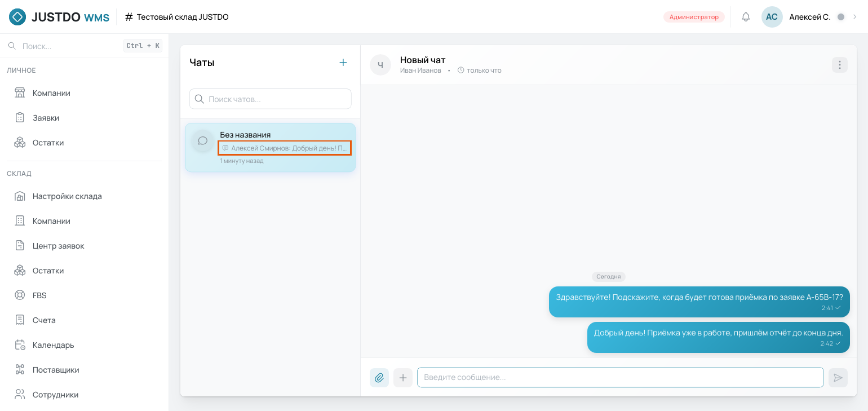Send the message with the arrow button
This screenshot has height=411, width=868.
coord(838,377)
